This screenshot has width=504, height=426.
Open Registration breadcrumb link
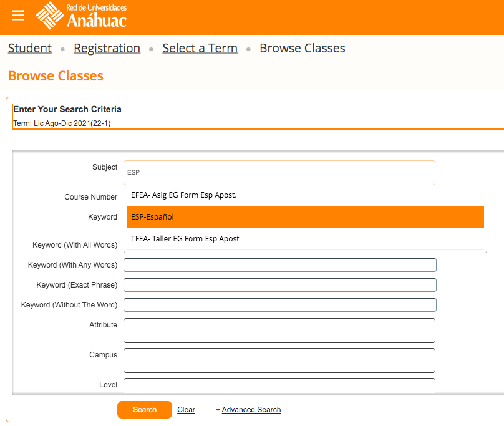[107, 48]
